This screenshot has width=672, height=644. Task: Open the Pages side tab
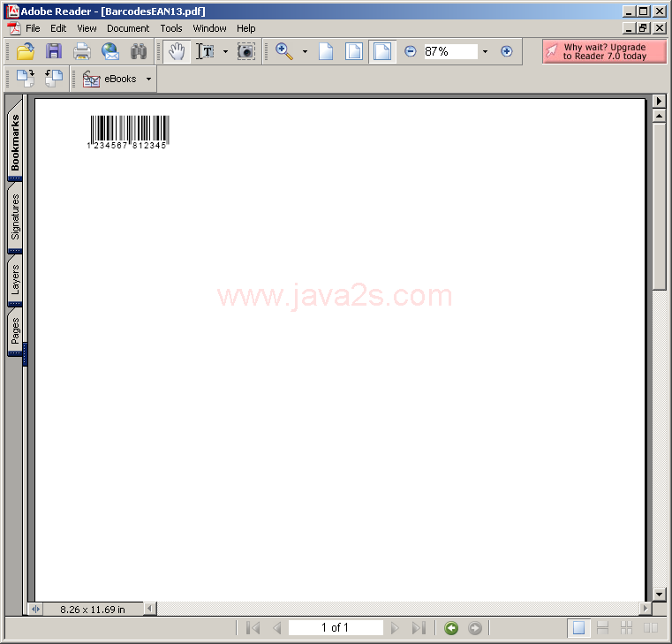(15, 331)
